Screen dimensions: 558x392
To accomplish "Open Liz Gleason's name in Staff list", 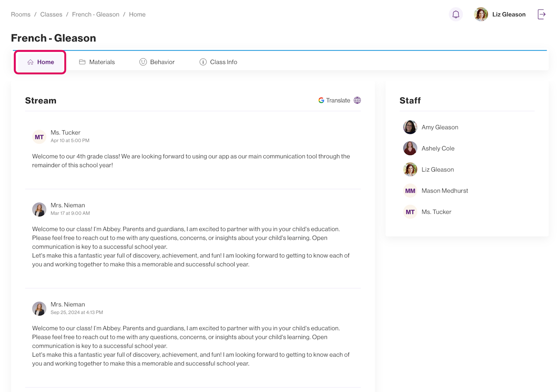I will tap(438, 169).
